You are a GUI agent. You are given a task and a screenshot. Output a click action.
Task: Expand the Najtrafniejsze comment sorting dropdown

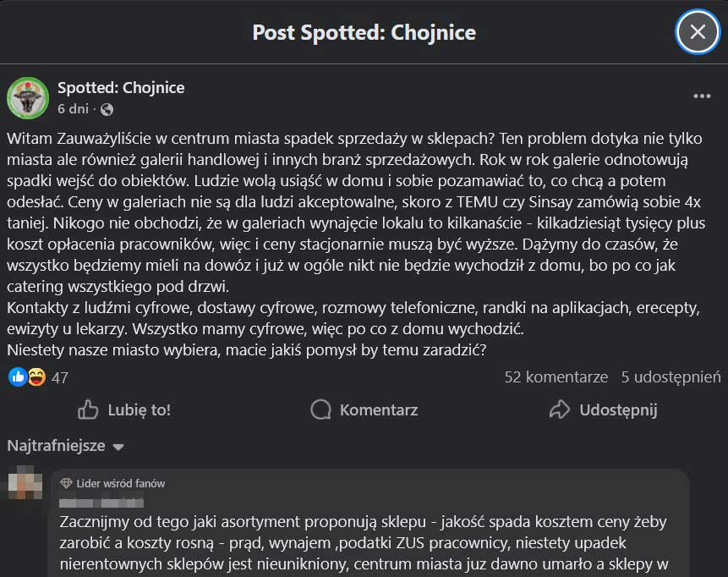pos(66,446)
